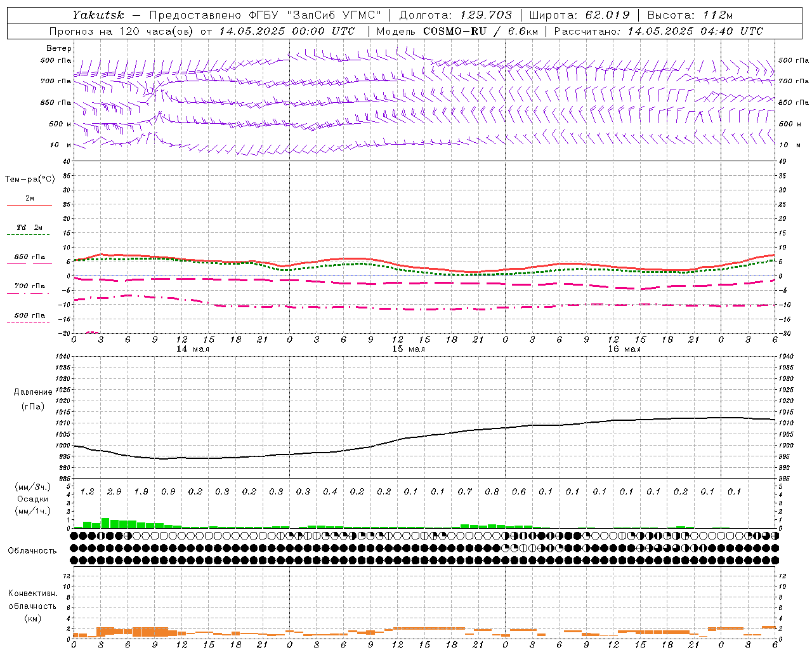This screenshot has height=650, width=812.
Task: Click the Td 2м dew point legend entry
Action: pyautogui.click(x=30, y=227)
